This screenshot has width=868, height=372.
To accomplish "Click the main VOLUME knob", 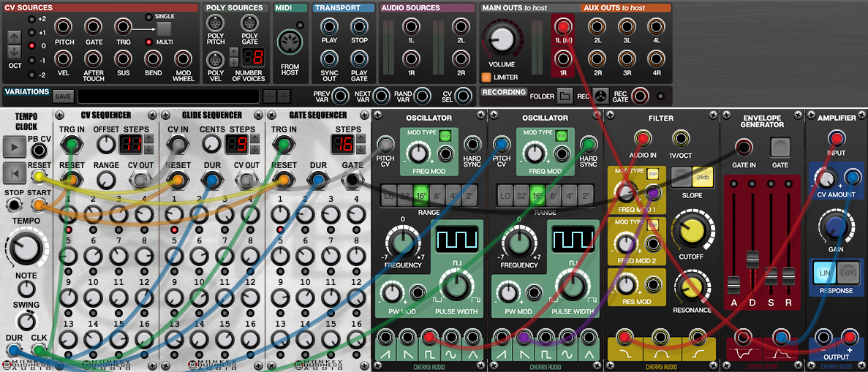I will coord(502,40).
